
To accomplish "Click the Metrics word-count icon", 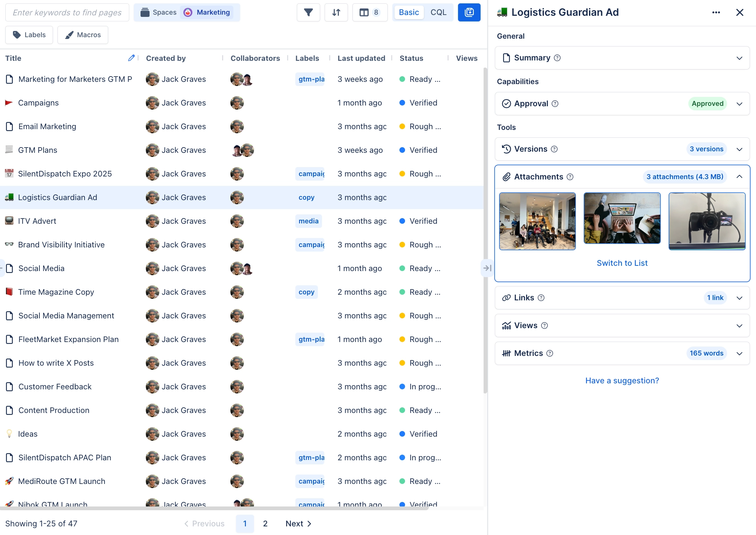I will [507, 353].
